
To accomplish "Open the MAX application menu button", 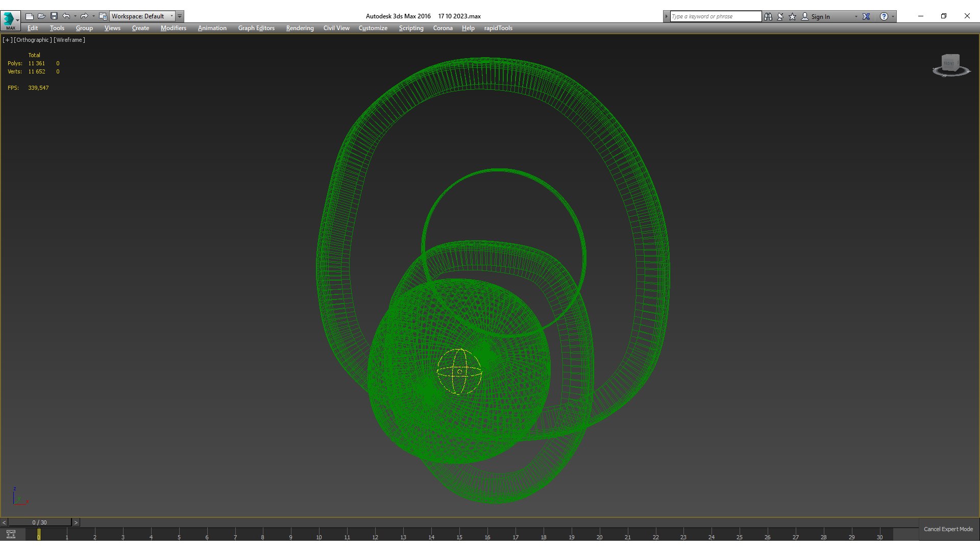I will click(10, 20).
